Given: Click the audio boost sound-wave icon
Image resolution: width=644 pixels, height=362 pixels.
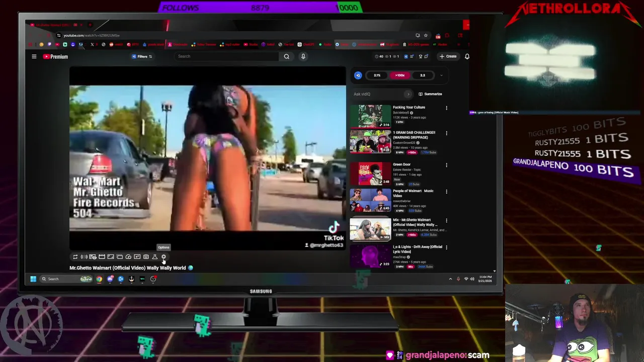Looking at the screenshot, I should click(84, 257).
